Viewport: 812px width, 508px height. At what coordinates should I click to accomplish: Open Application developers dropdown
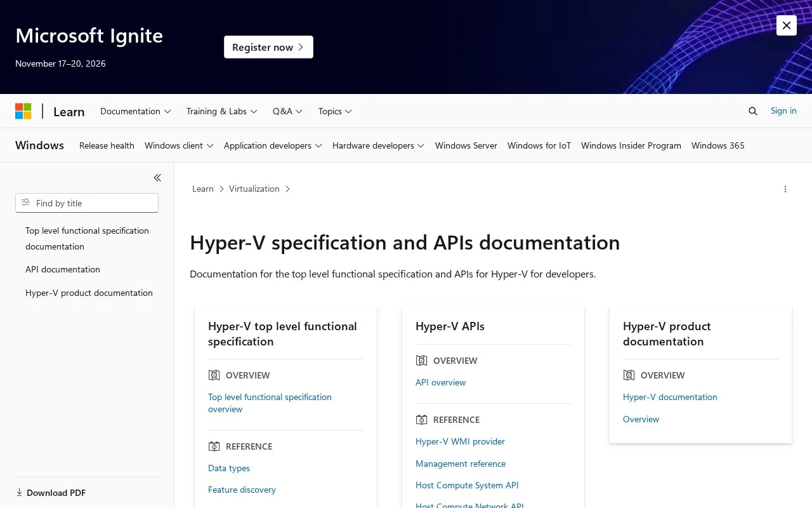tap(273, 145)
